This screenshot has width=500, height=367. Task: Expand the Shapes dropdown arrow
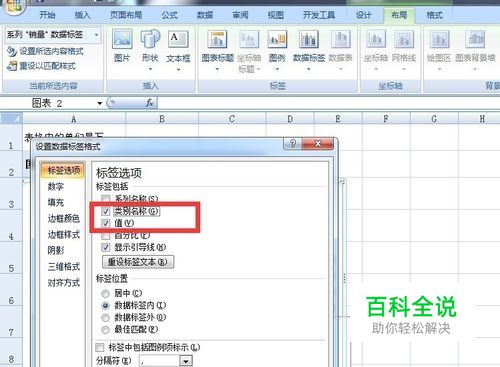click(150, 69)
